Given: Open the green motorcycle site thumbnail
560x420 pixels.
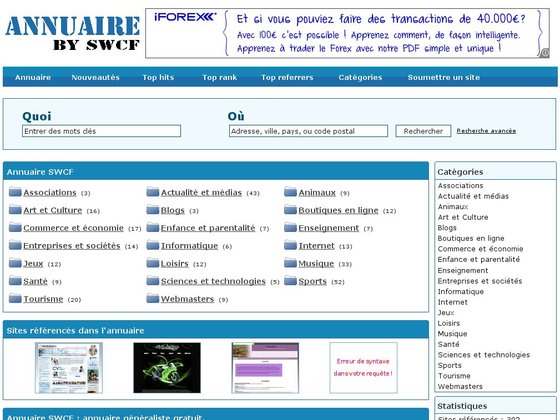Looking at the screenshot, I should point(167,368).
